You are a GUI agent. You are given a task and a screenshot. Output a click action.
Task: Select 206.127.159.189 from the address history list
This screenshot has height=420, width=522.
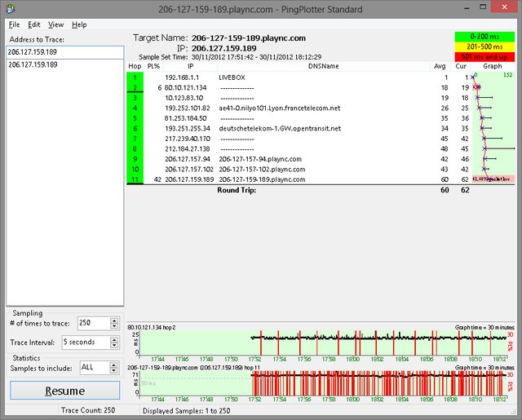(34, 64)
